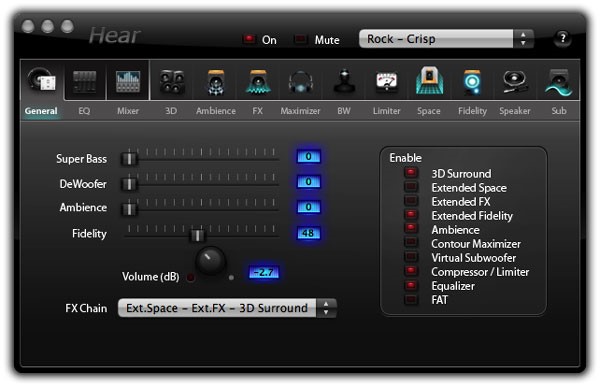Screen dimensions: 600x387
Task: Disable Ambience in Enable panel
Action: tap(411, 229)
